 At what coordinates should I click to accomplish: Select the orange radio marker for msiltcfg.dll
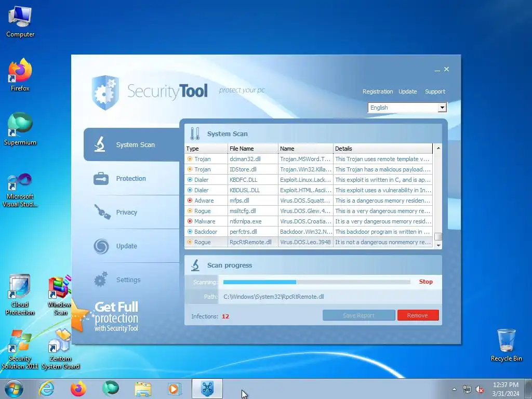click(190, 211)
